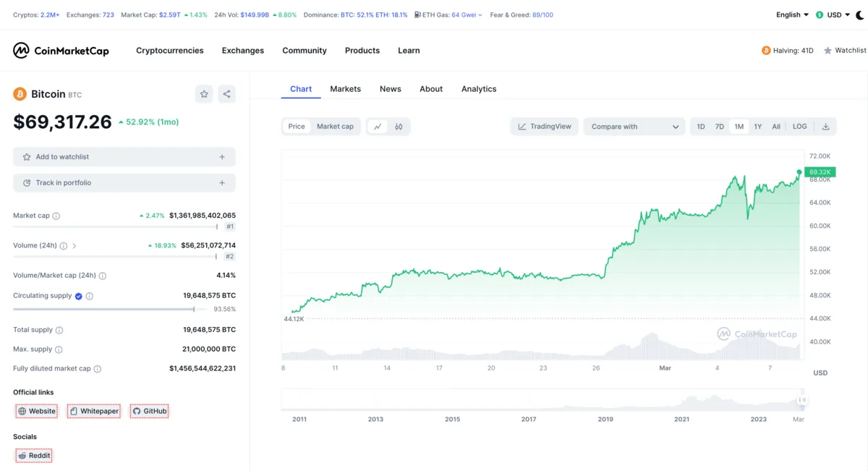Click Circulating supply info icon
Image resolution: width=868 pixels, height=471 pixels.
(x=90, y=296)
